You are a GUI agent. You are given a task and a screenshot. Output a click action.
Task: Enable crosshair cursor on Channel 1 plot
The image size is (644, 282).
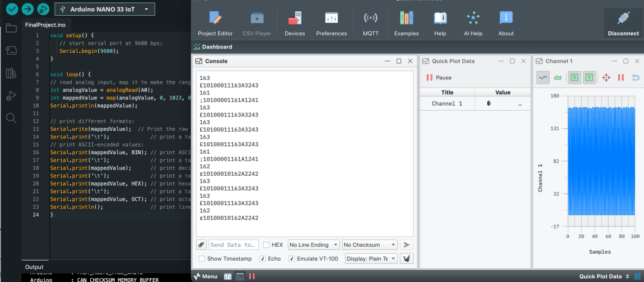point(606,77)
